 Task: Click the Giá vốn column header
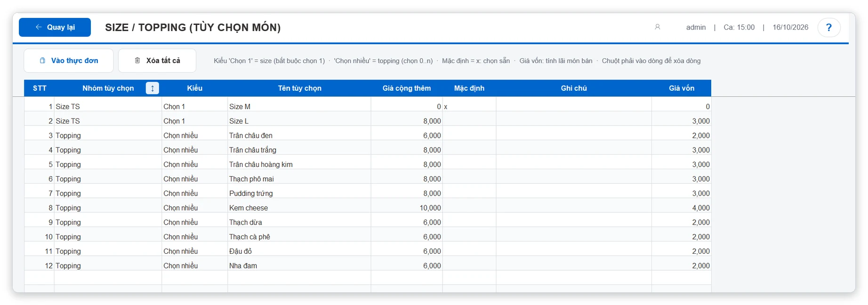coord(681,88)
